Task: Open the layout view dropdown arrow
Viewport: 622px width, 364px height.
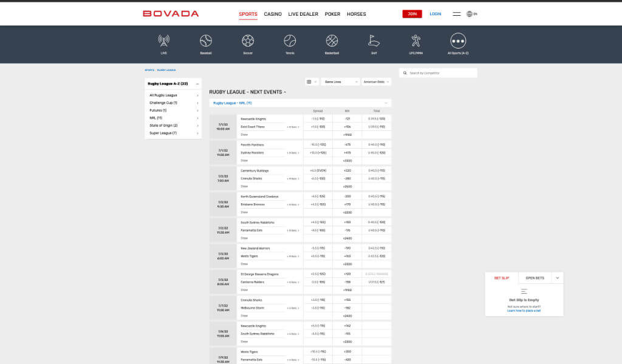Action: 315,81
